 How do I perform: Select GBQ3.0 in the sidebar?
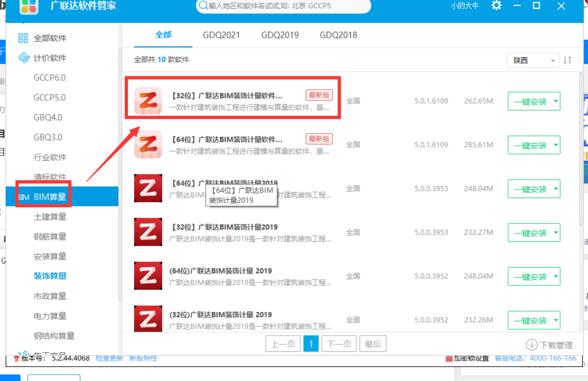coord(48,137)
